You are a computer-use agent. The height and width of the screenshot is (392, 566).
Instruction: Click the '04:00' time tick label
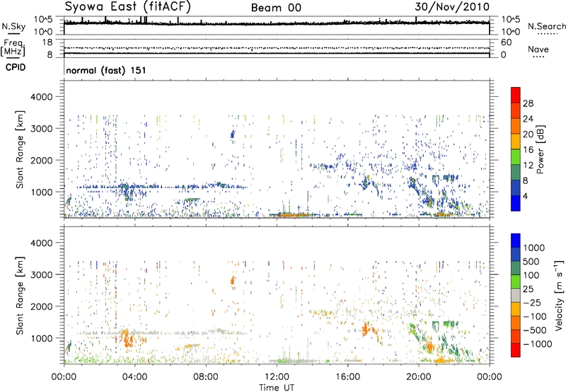pyautogui.click(x=134, y=377)
